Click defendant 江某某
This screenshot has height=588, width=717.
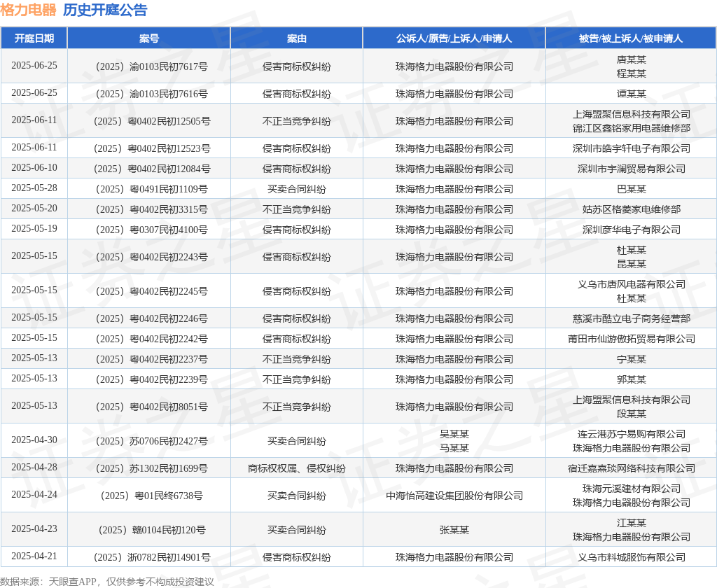tap(631, 524)
